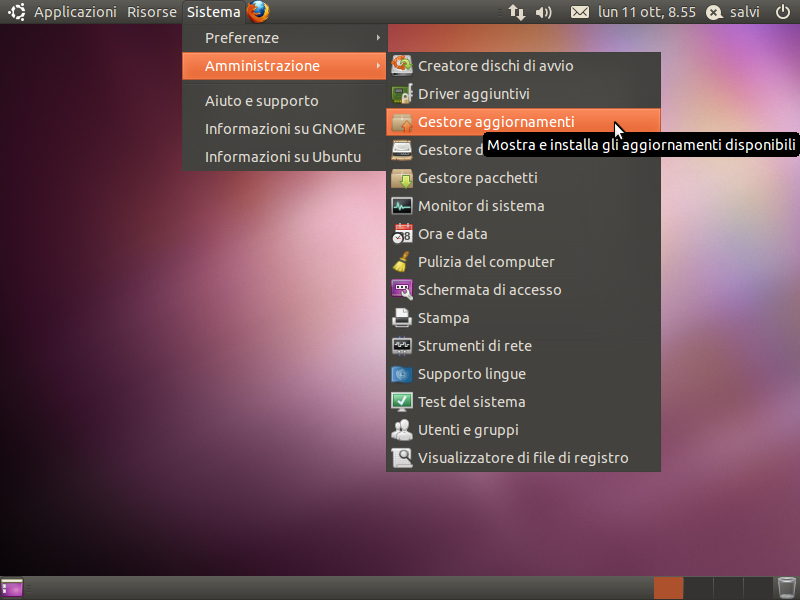
Task: Open the salvi user menu
Action: pos(733,12)
